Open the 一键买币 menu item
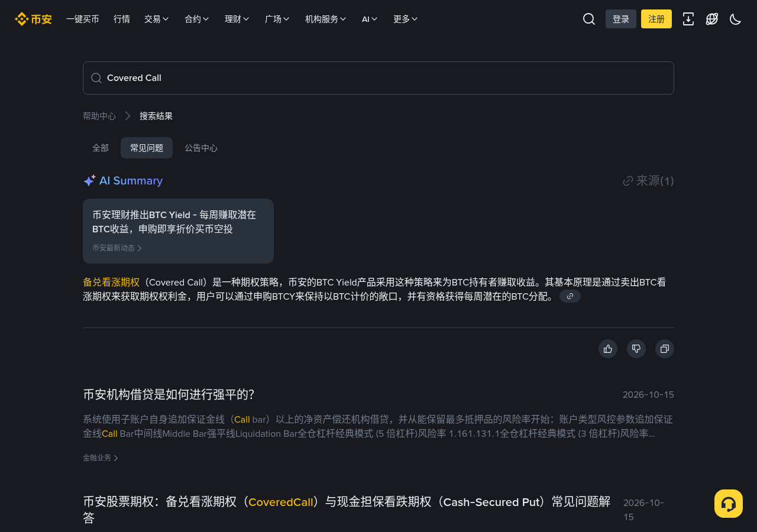This screenshot has width=757, height=532. point(83,19)
